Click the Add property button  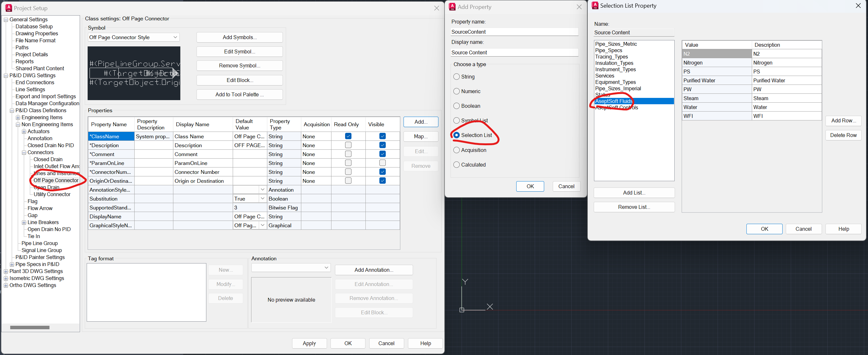pos(421,122)
